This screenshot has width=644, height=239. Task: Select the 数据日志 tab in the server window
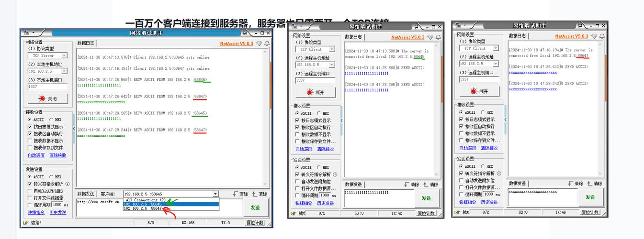coord(86,43)
